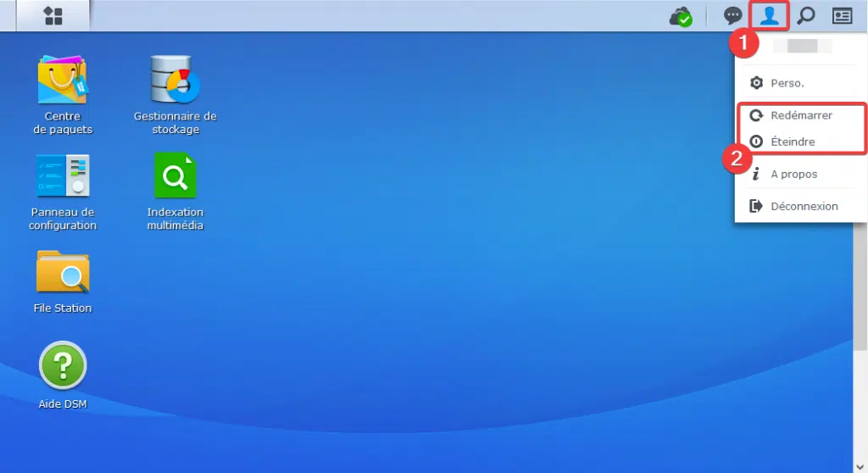The width and height of the screenshot is (868, 473).
Task: Open notifications speech bubble icon
Action: click(x=732, y=15)
